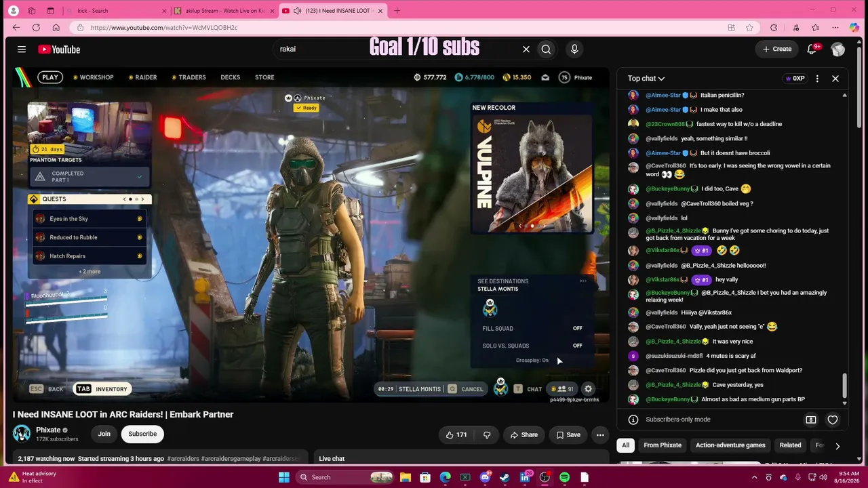Open See Destinations options dots
This screenshot has height=488, width=868.
583,281
